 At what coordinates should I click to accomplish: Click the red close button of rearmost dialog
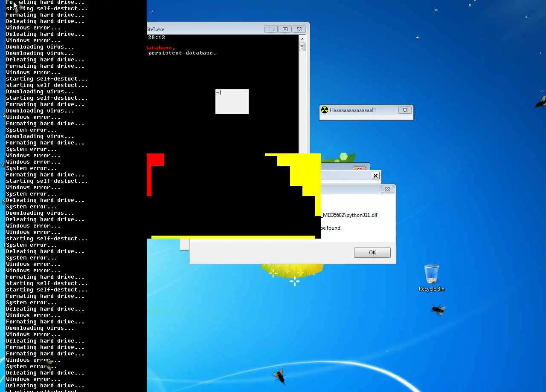(x=359, y=169)
